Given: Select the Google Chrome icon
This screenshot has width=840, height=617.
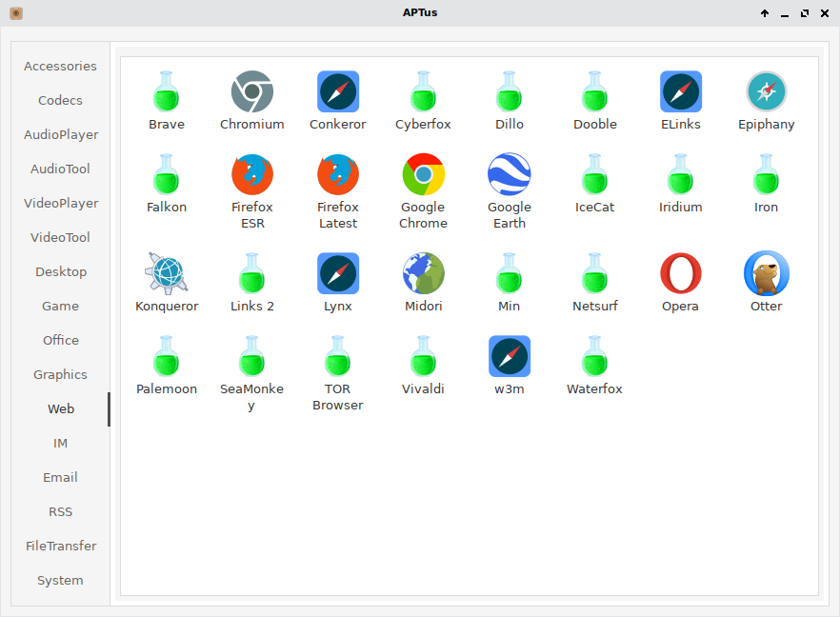Looking at the screenshot, I should click(x=424, y=174).
